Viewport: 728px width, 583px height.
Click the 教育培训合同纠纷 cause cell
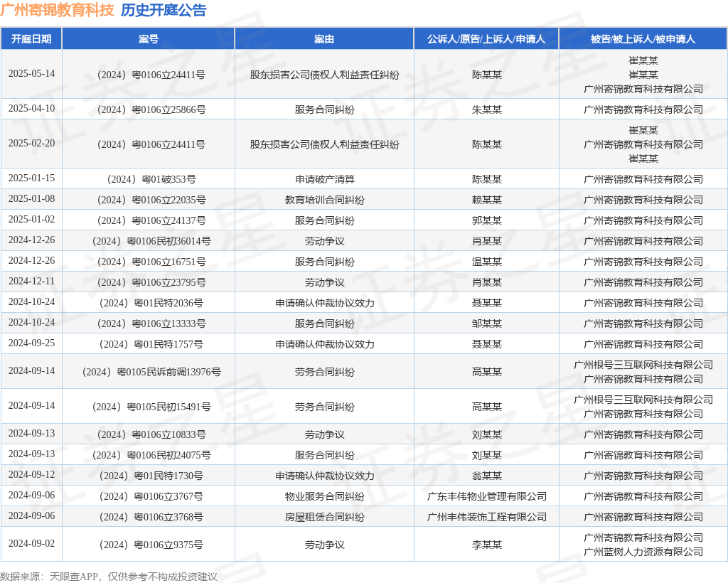point(324,200)
